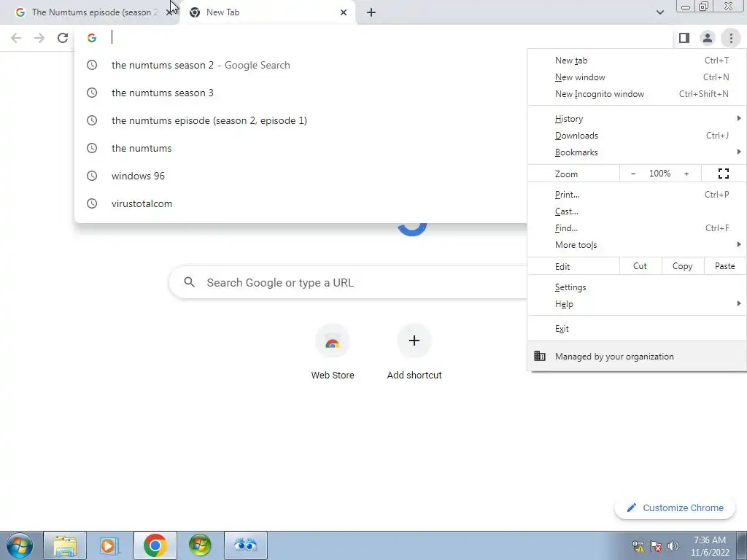Image resolution: width=747 pixels, height=560 pixels.
Task: Click the tab search chevron
Action: (659, 12)
